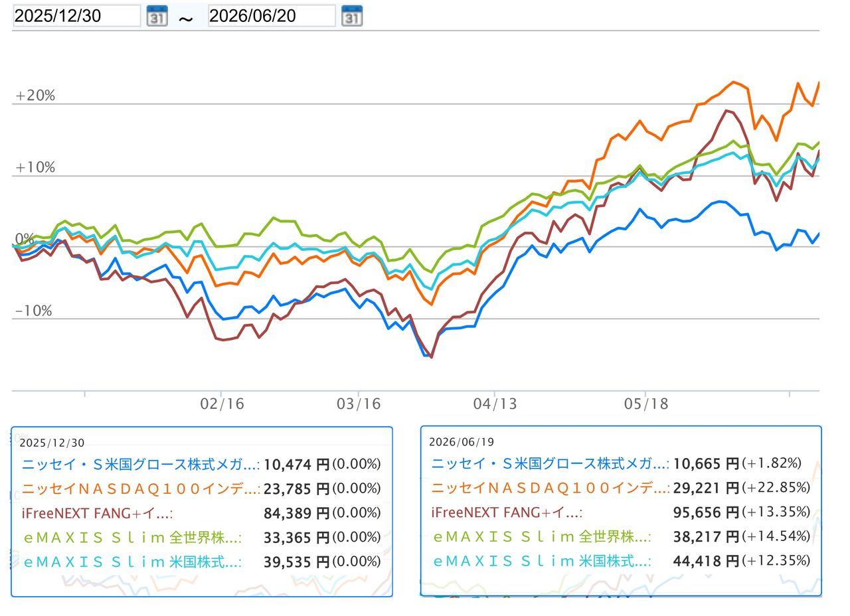Click the 10,665 円 value in right panel
The image size is (850, 616).
pyautogui.click(x=706, y=463)
